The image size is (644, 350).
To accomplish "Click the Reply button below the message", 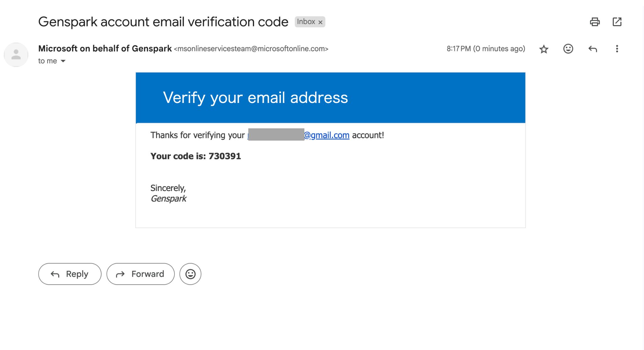I will 70,274.
